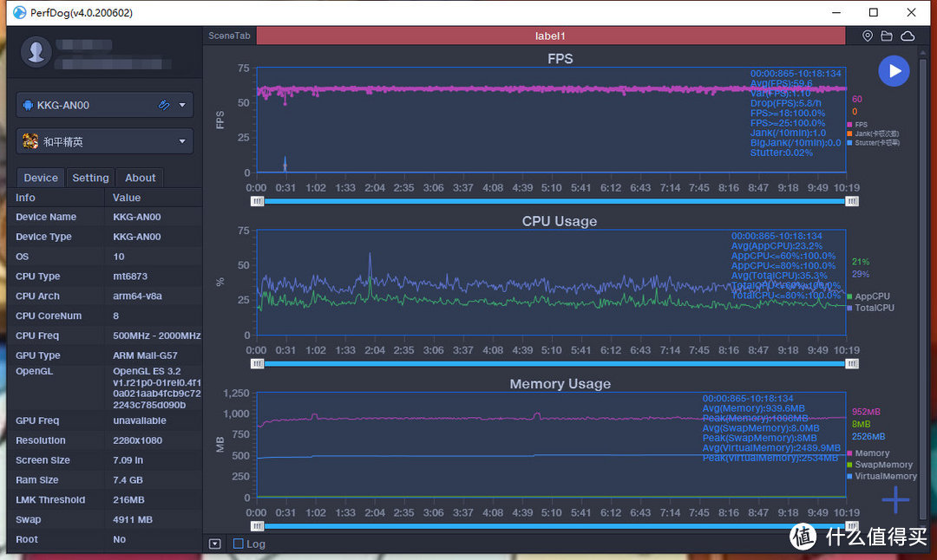Image resolution: width=937 pixels, height=560 pixels.
Task: Select the OS value 10
Action: (x=118, y=257)
